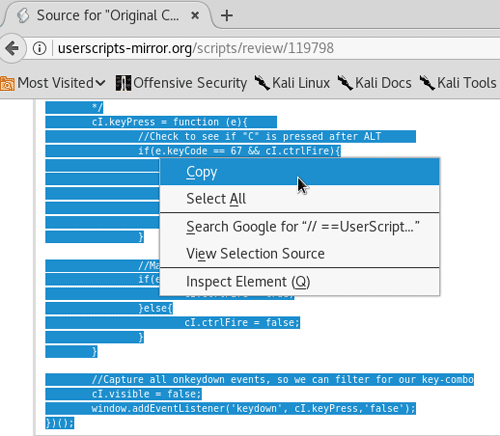Choose Inspect Element (Q) menu item

tap(300, 282)
